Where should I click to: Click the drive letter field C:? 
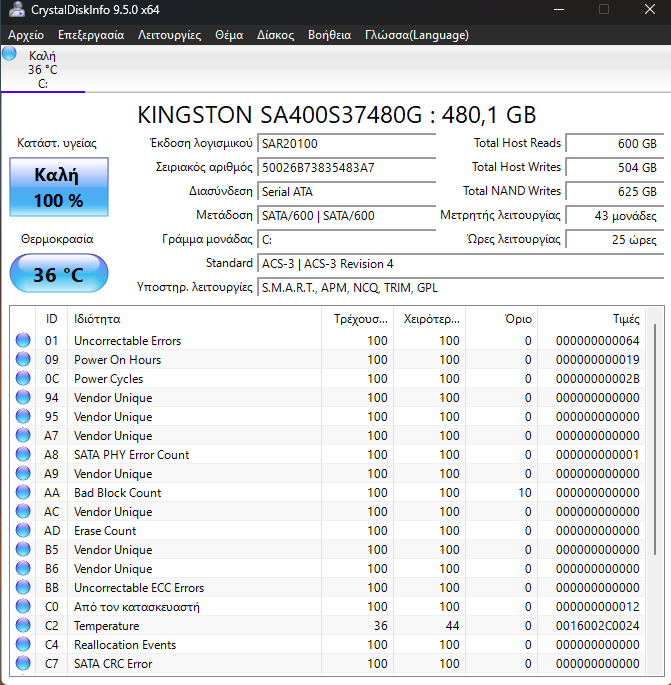point(347,239)
